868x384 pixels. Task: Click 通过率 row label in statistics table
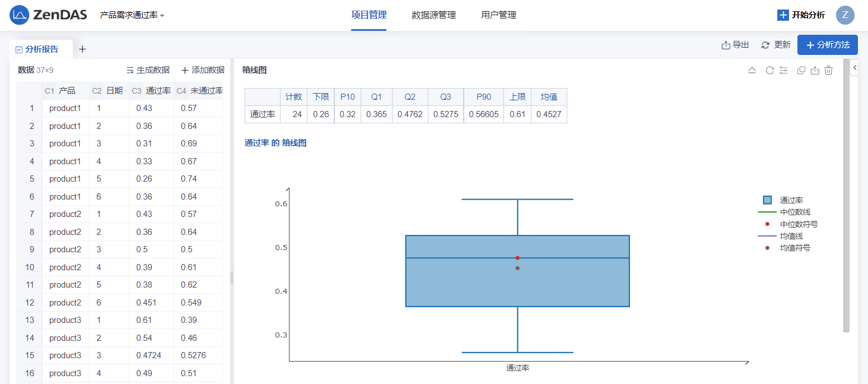tap(263, 114)
